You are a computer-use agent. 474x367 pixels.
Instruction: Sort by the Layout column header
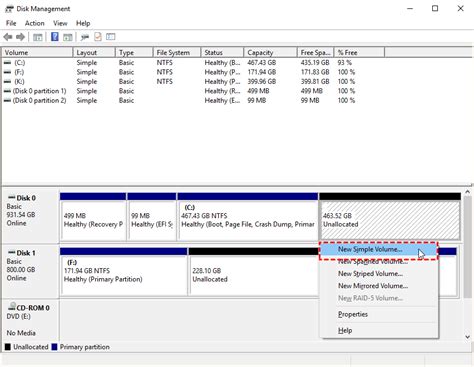94,52
